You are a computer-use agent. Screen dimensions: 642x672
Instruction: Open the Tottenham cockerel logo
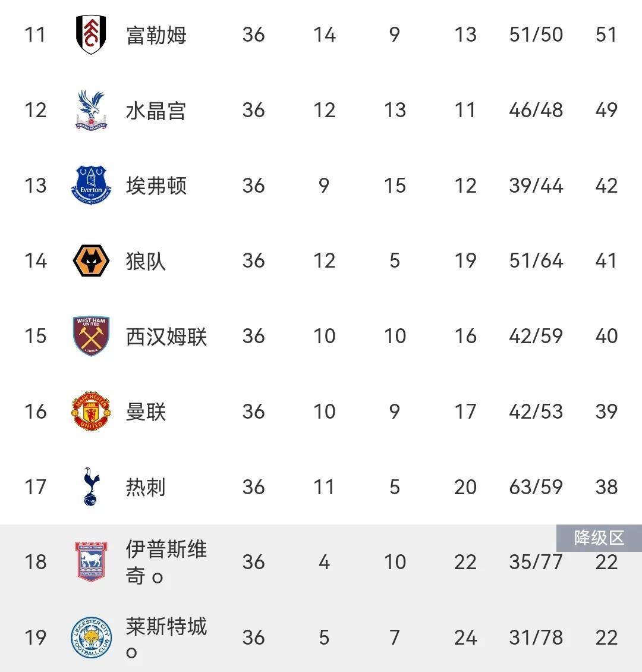[x=91, y=486]
